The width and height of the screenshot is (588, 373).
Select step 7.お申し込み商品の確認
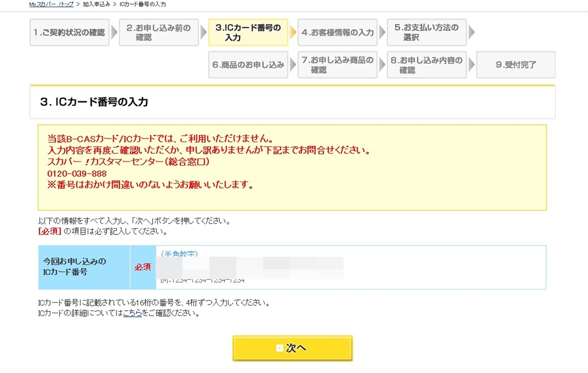point(338,65)
